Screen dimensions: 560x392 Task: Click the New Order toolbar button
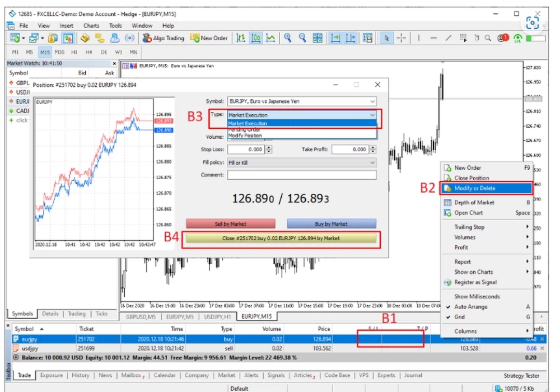209,38
